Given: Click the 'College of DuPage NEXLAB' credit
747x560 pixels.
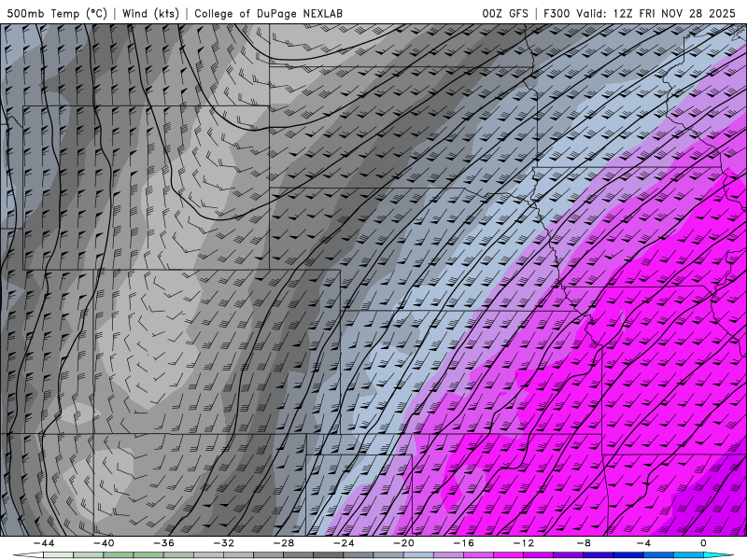Looking at the screenshot, I should point(268,13).
